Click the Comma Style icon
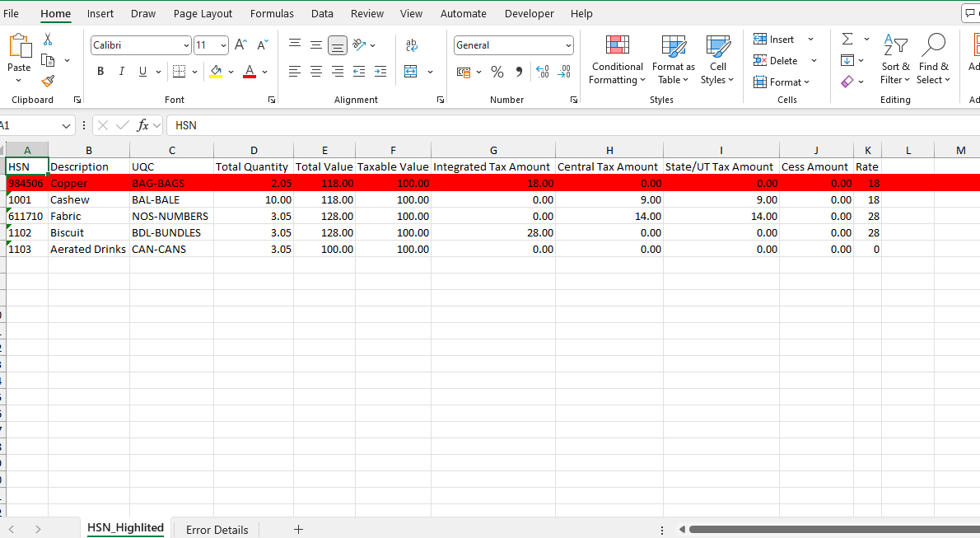Viewport: 980px width, 538px height. [517, 72]
